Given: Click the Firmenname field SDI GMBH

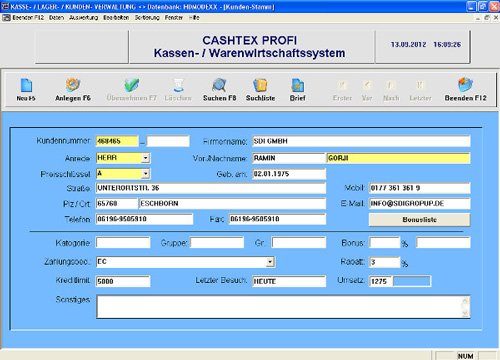Looking at the screenshot, I should (361, 141).
